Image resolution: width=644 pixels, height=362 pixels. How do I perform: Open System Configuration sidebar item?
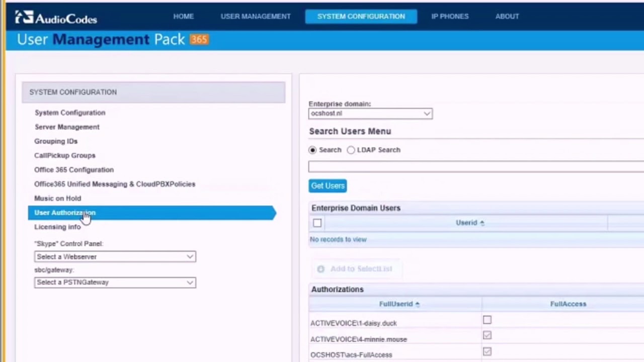coord(70,113)
